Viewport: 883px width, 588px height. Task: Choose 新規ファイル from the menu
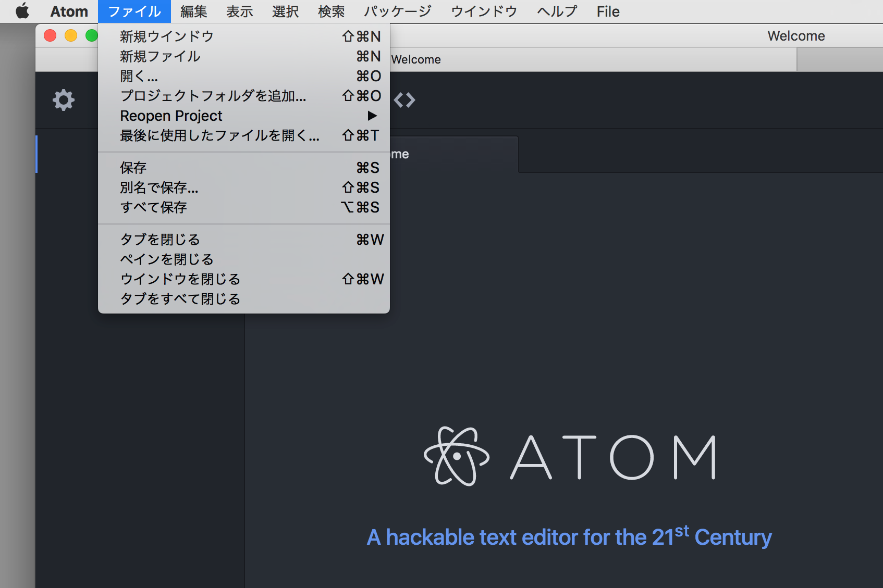[244, 56]
